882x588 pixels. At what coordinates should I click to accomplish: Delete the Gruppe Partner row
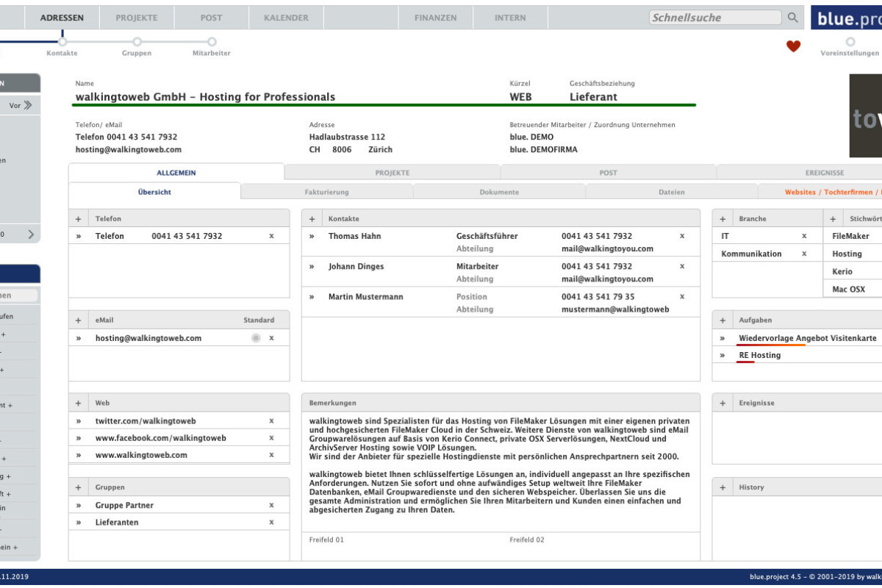tap(271, 506)
